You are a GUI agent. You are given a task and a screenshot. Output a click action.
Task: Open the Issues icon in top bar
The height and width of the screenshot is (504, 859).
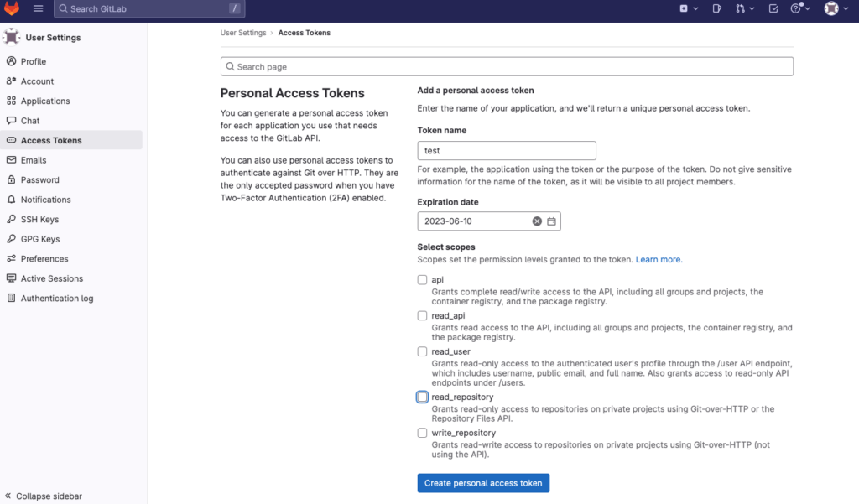(717, 8)
